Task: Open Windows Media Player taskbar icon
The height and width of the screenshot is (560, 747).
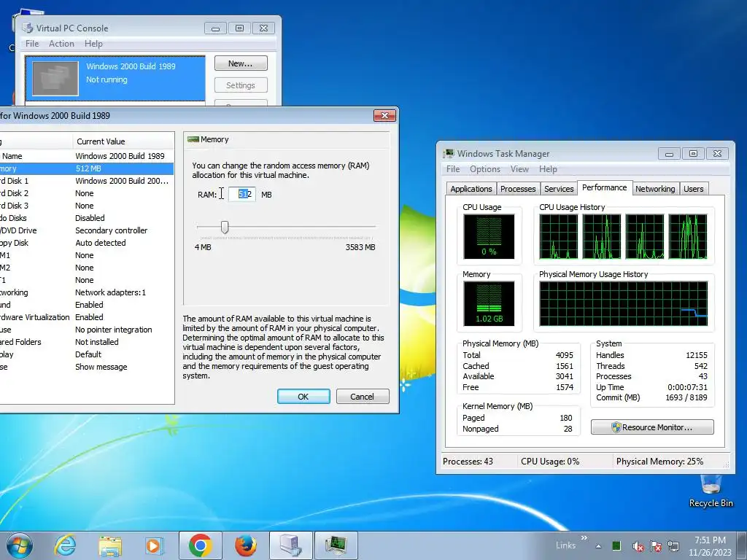Action: point(155,545)
